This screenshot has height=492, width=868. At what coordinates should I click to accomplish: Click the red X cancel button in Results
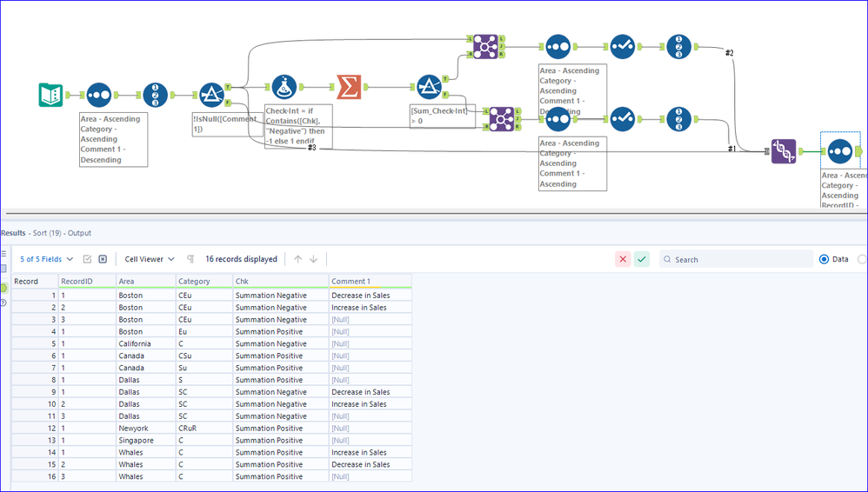623,259
